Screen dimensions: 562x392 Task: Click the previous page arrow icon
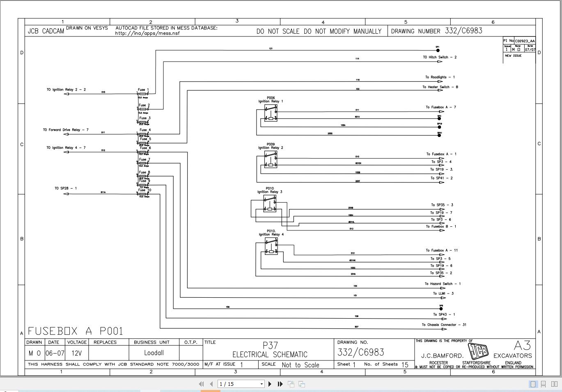pos(211,384)
